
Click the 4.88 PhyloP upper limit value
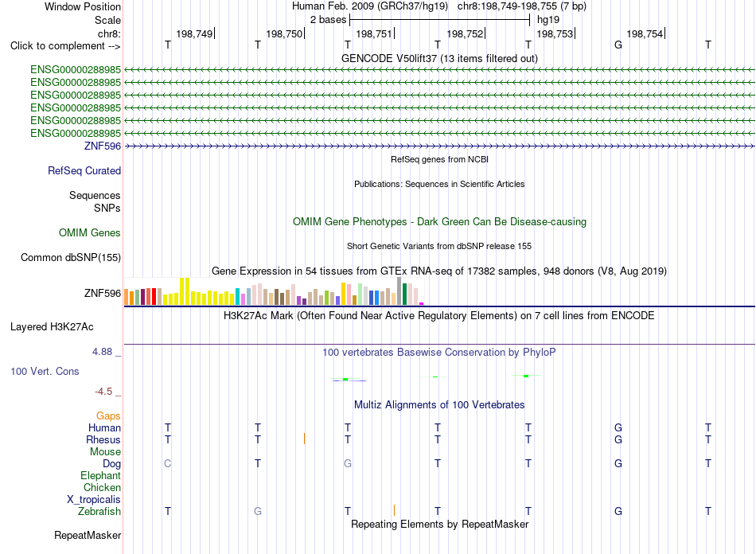pos(102,352)
